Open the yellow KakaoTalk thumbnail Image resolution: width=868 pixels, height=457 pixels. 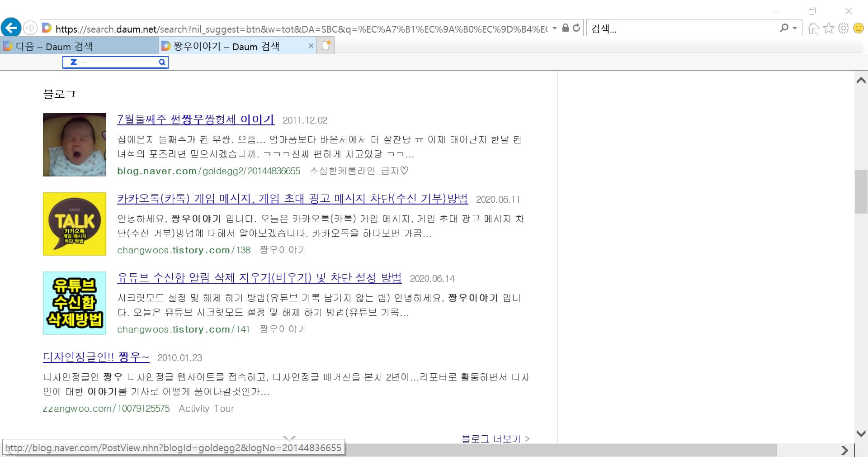pos(75,224)
